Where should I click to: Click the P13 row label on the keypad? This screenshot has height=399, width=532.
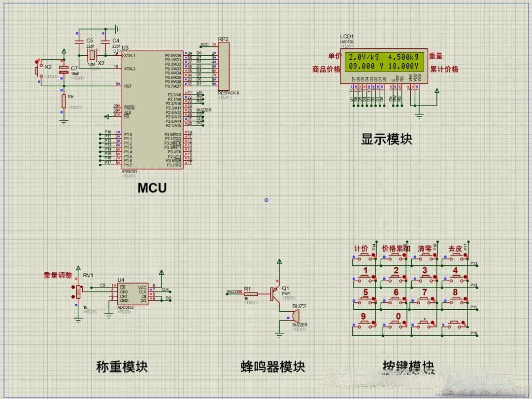point(474,263)
